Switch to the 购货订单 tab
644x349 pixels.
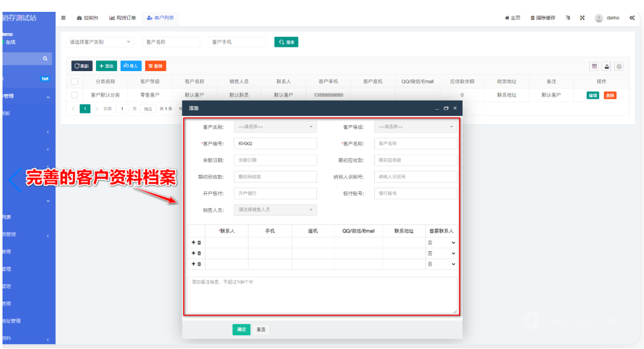pyautogui.click(x=123, y=17)
